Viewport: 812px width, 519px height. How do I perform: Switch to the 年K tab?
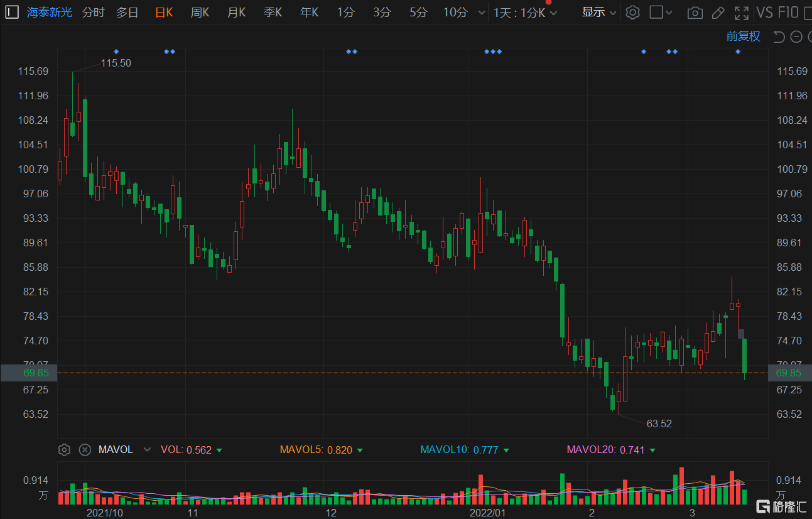309,12
